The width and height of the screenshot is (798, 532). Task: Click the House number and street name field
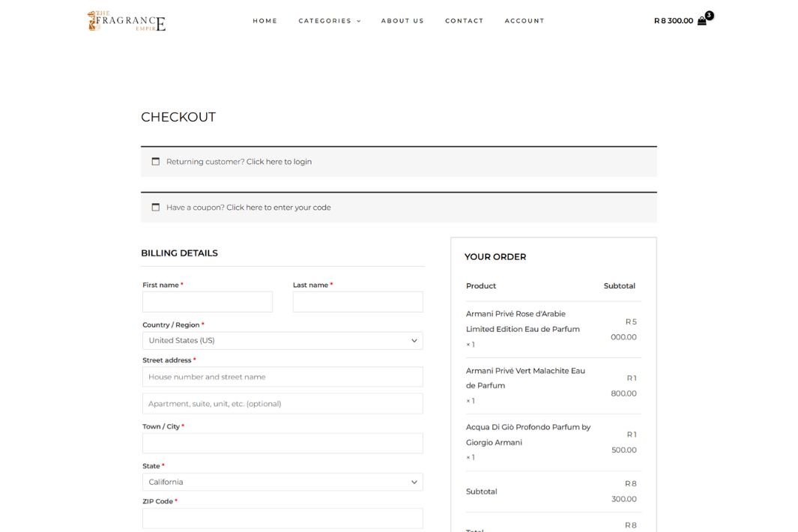pyautogui.click(x=282, y=377)
